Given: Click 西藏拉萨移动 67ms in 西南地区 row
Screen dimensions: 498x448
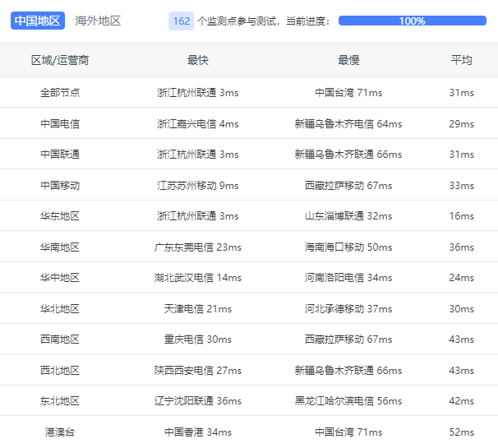Looking at the screenshot, I should (x=348, y=339).
